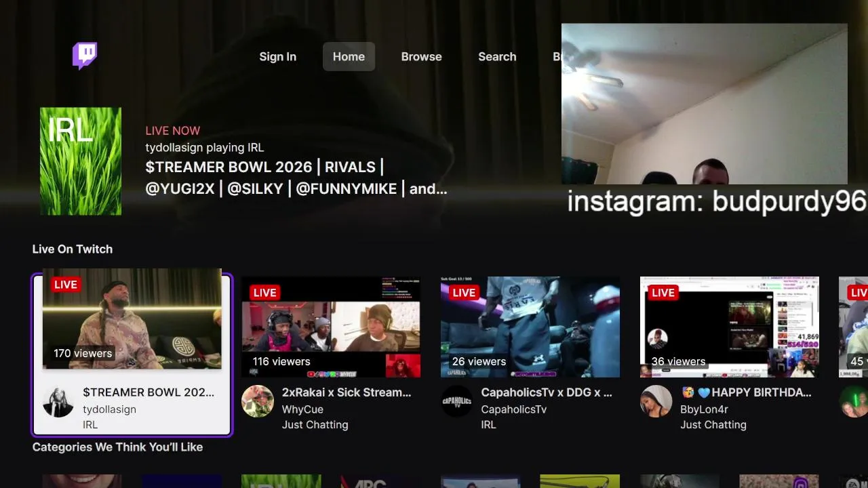The height and width of the screenshot is (488, 868).
Task: Go to the Browse tab
Action: pos(421,57)
